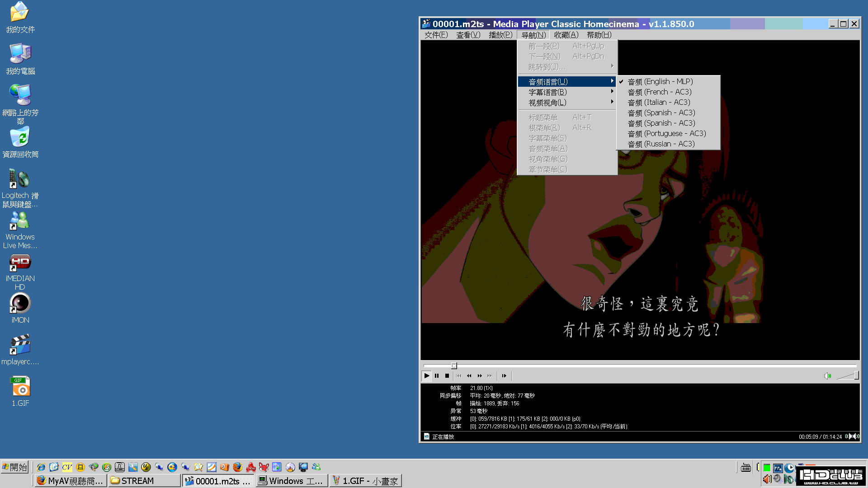Launch Internet Explorer from quick launch
The width and height of the screenshot is (868, 488).
point(41,467)
